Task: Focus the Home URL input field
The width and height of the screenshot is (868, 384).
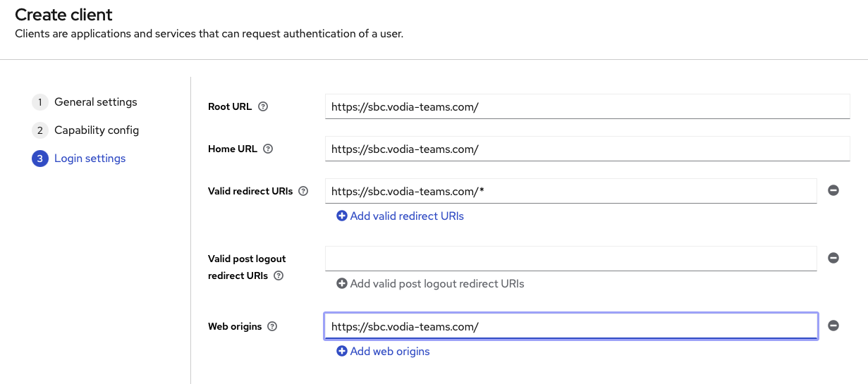Action: tap(587, 149)
